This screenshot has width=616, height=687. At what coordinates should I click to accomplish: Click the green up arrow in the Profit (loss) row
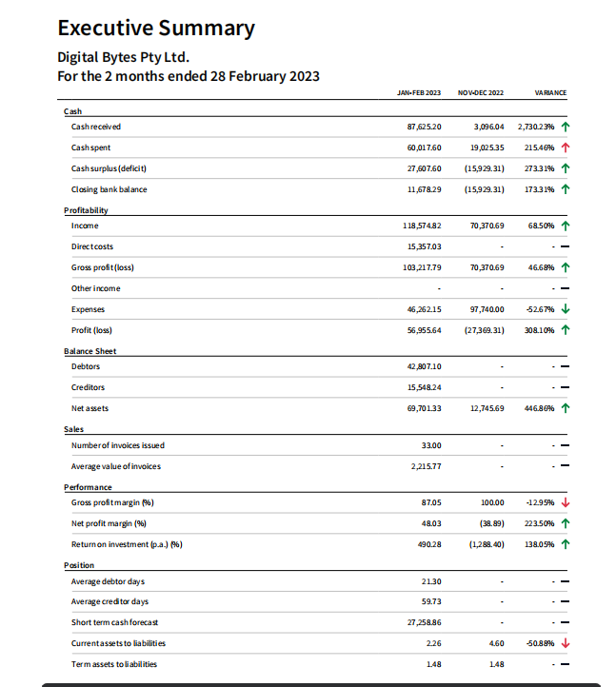(565, 330)
